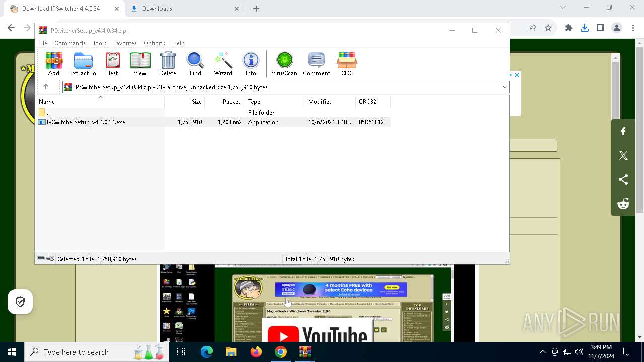644x362 pixels.
Task: Click the 85D53F12 CRC value
Action: click(371, 122)
